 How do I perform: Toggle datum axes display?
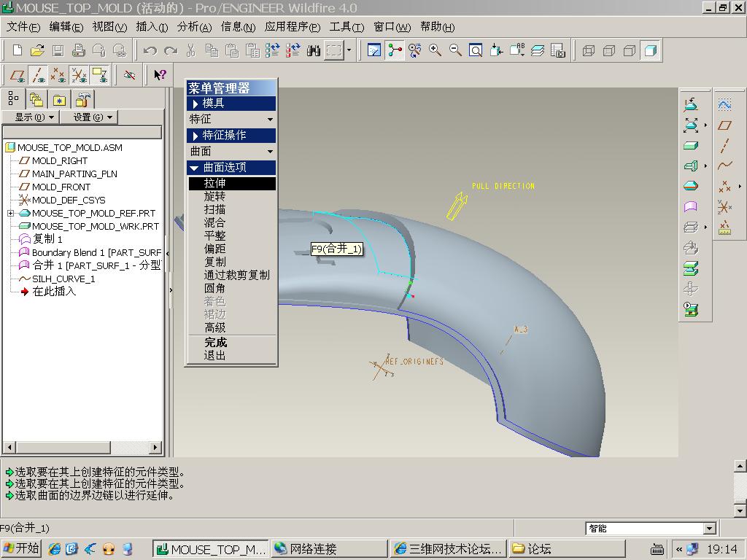pos(38,75)
